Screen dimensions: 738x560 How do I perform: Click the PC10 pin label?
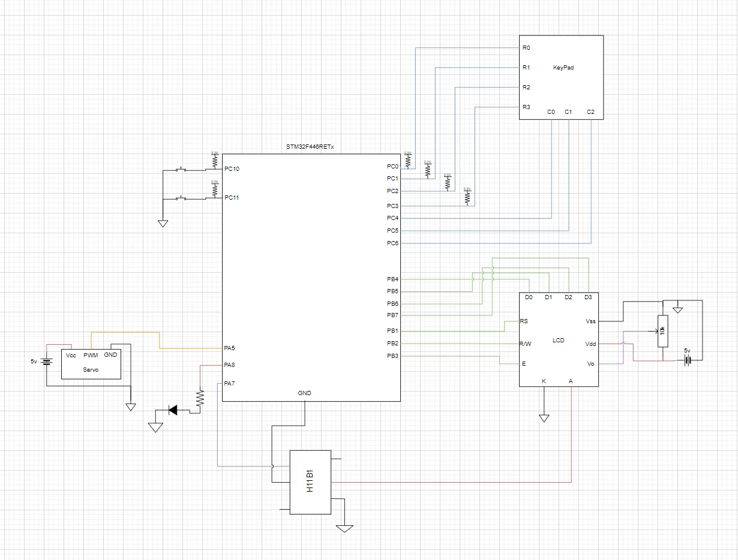point(232,169)
